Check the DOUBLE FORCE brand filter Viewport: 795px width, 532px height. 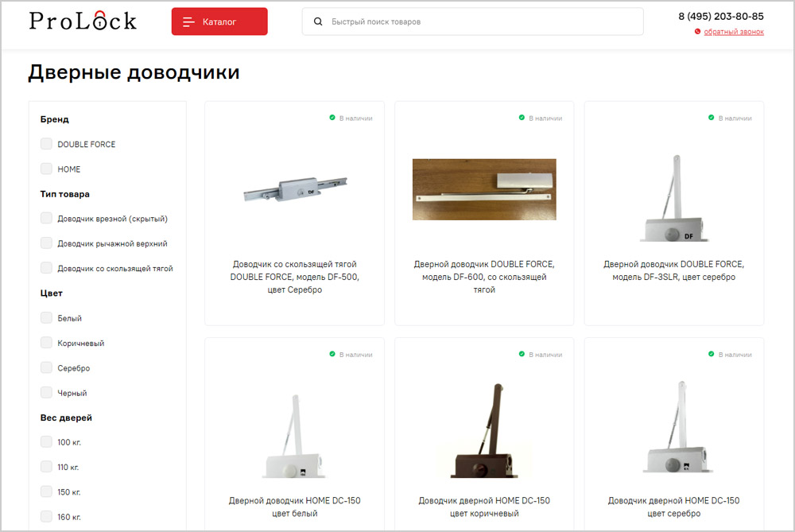[47, 144]
